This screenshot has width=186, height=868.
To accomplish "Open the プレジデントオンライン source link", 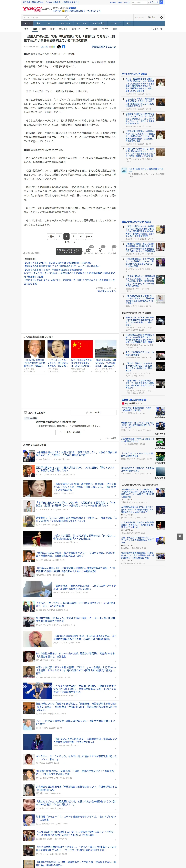I will coord(107,291).
